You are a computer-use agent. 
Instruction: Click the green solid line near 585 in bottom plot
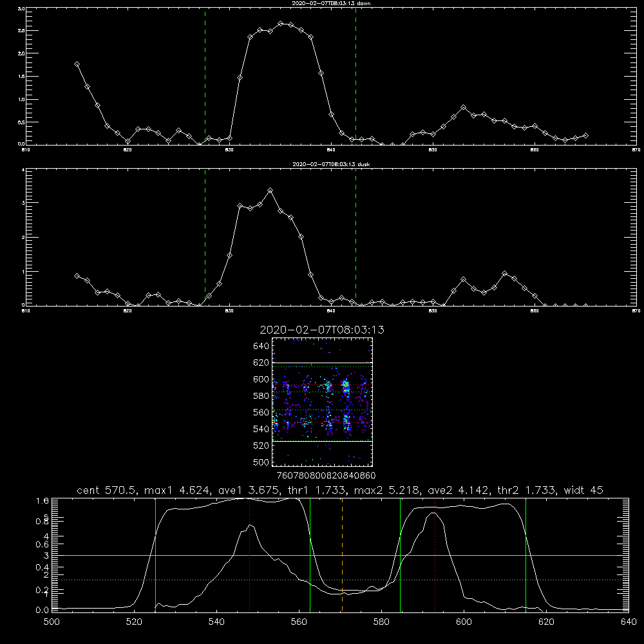click(x=401, y=555)
